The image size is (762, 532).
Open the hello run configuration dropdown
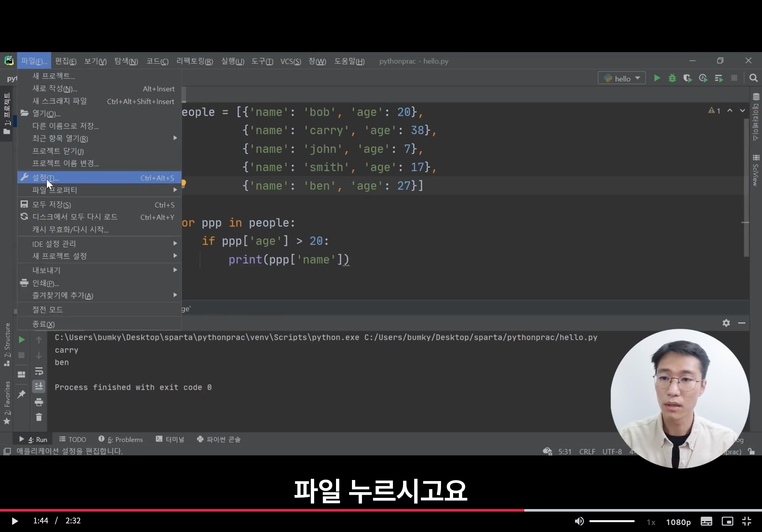point(622,78)
